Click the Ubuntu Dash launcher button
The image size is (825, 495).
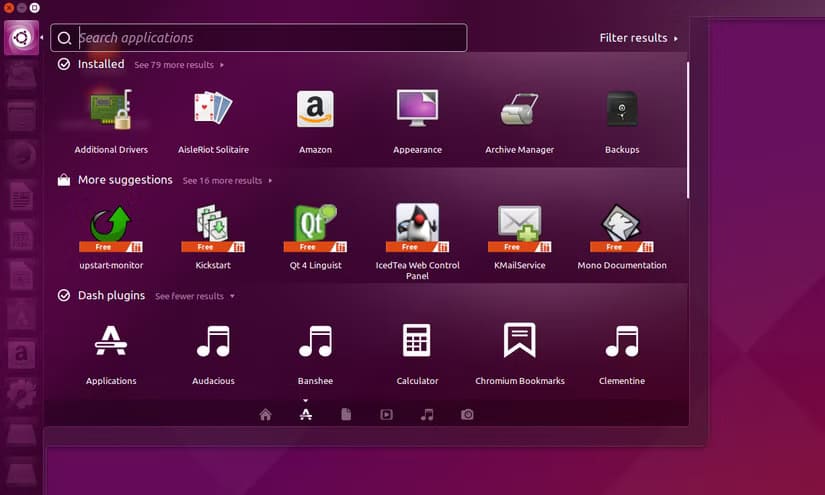pos(20,39)
